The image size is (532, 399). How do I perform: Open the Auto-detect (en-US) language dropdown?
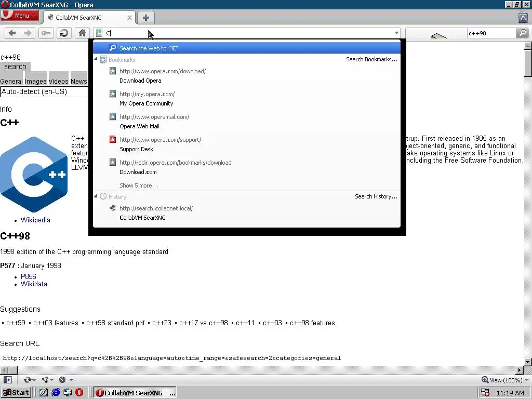(x=45, y=91)
